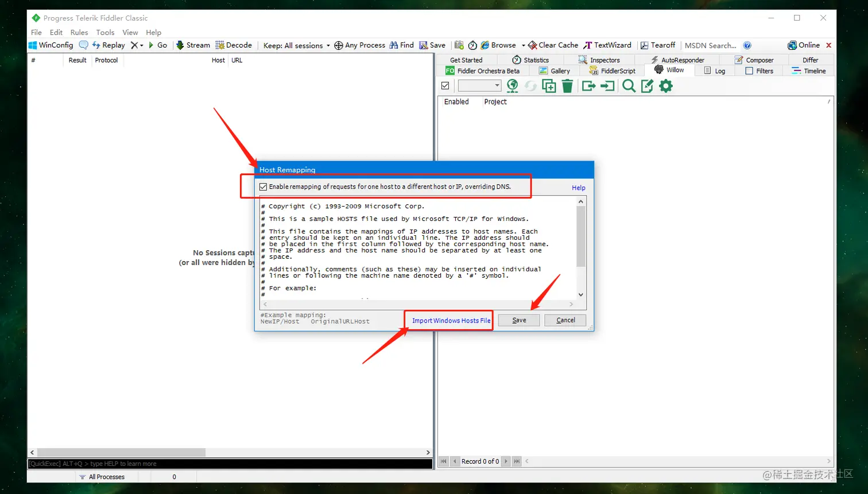Switch to the Differ tab

pos(810,60)
